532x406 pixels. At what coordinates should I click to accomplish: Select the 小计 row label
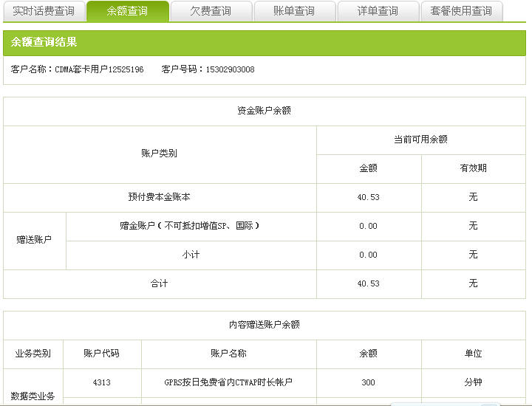[x=191, y=255]
